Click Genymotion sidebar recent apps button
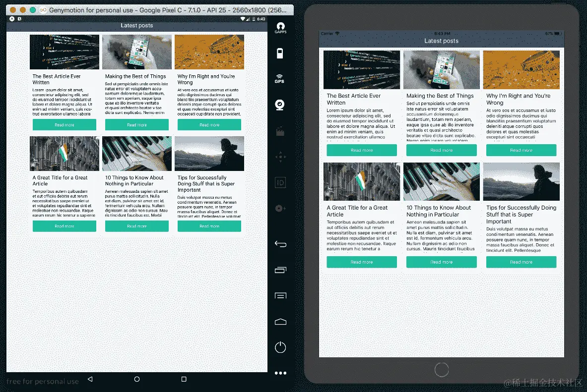 (x=280, y=270)
